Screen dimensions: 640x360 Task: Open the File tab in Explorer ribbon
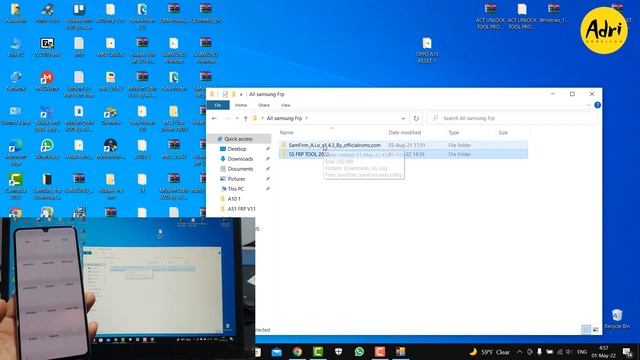(218, 105)
